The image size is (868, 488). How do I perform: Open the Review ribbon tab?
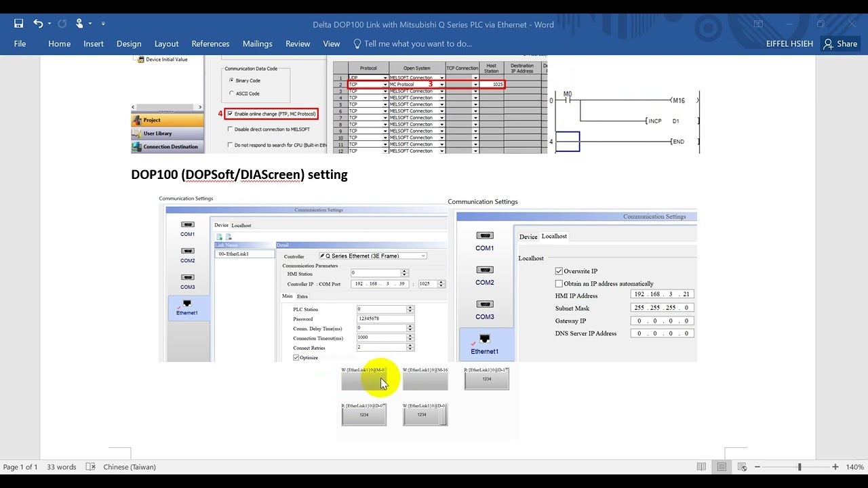point(298,43)
